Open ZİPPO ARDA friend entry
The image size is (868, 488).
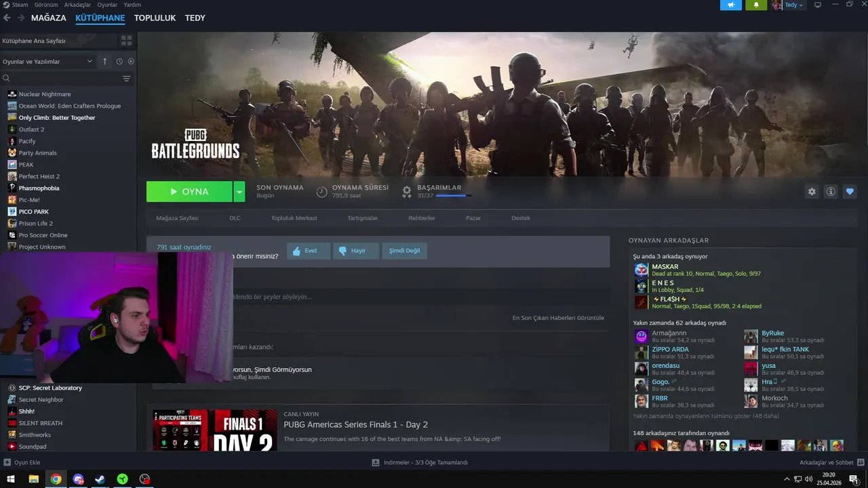tap(675, 352)
